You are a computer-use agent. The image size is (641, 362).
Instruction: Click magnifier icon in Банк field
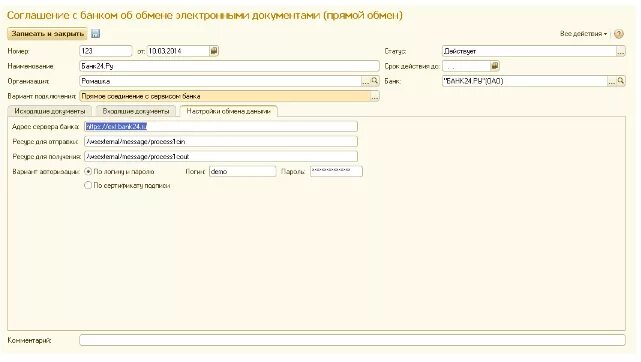click(621, 81)
